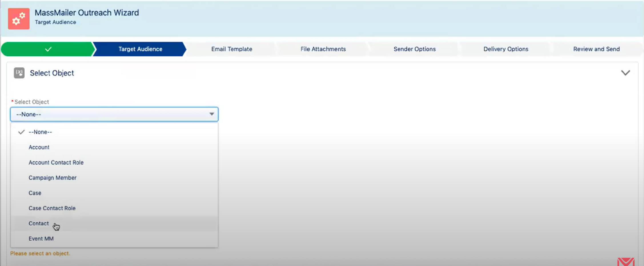Image resolution: width=644 pixels, height=266 pixels.
Task: Click the Target Audience subtitle text
Action: 55,22
